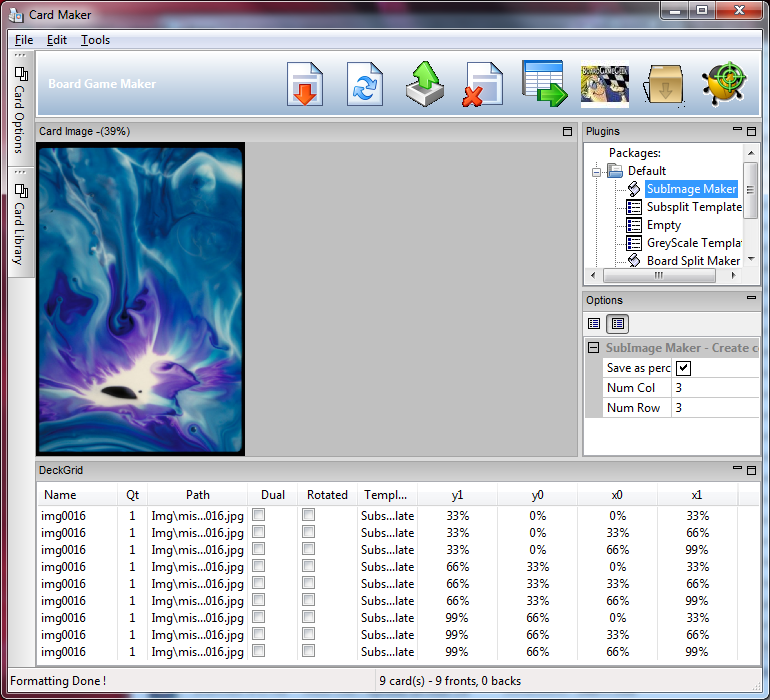The image size is (770, 700).
Task: Click the Card Library sidebar icon
Action: tap(21, 191)
